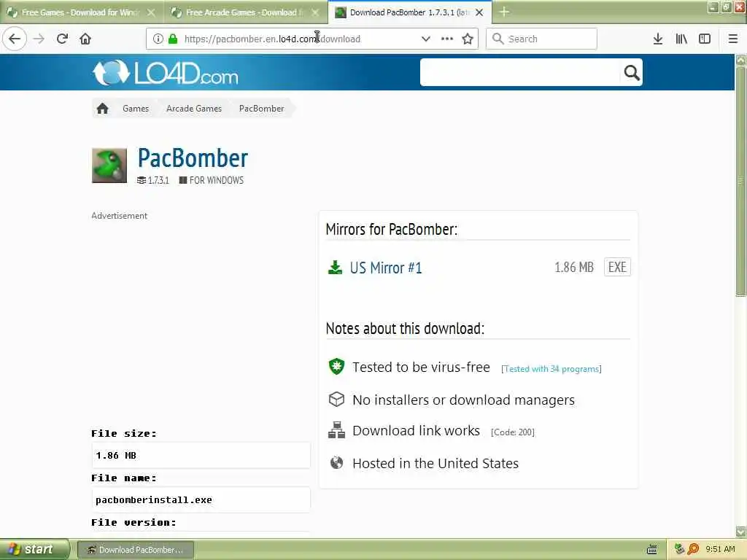This screenshot has height=560, width=747.
Task: Open the Arcade Games breadcrumb
Action: (x=194, y=109)
